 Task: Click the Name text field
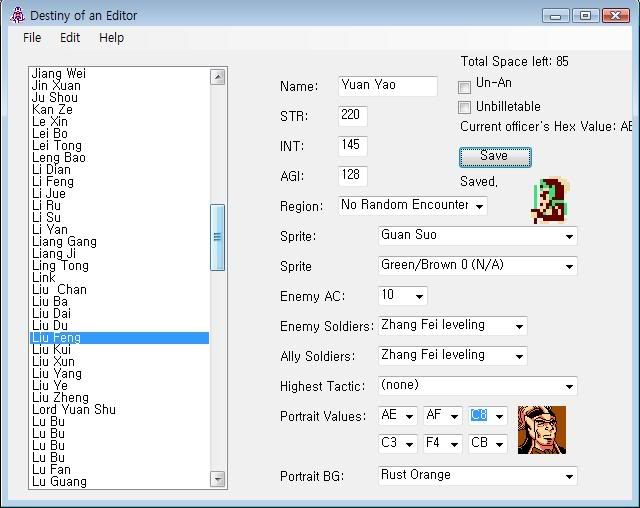point(387,86)
